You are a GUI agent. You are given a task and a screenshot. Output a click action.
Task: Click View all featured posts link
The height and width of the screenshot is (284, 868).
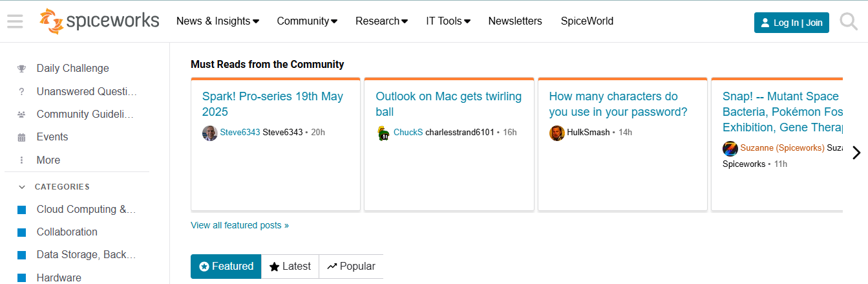[240, 226]
